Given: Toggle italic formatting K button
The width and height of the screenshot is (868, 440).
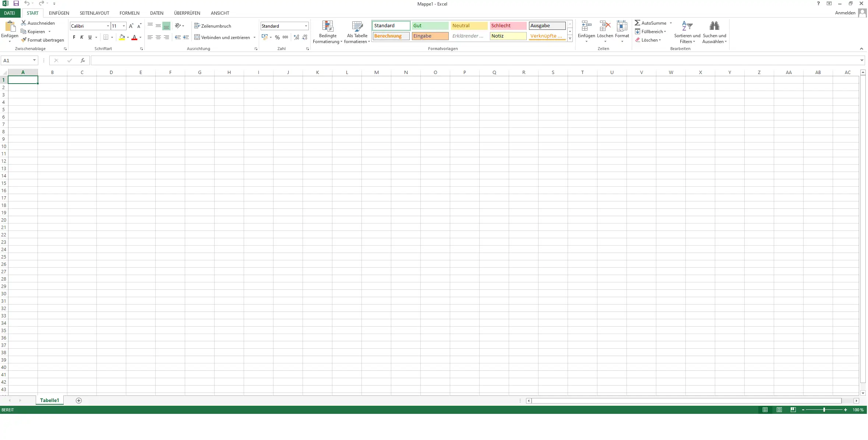Looking at the screenshot, I should [82, 37].
